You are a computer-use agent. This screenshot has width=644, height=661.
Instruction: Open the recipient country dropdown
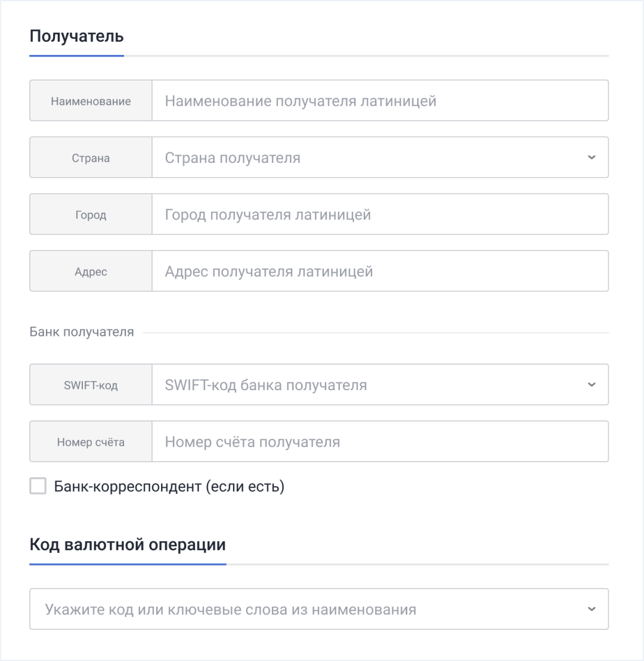coord(370,158)
